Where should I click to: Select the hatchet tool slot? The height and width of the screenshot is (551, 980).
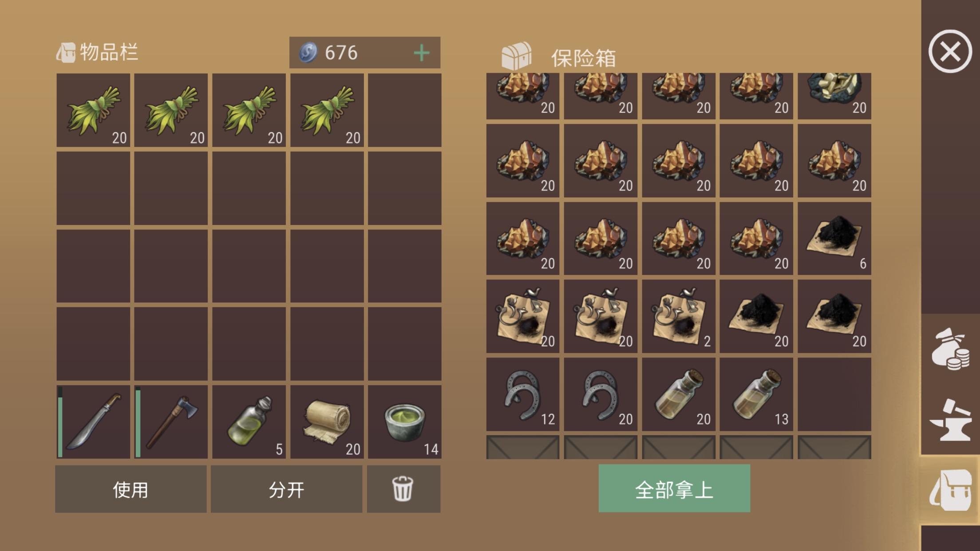(171, 421)
